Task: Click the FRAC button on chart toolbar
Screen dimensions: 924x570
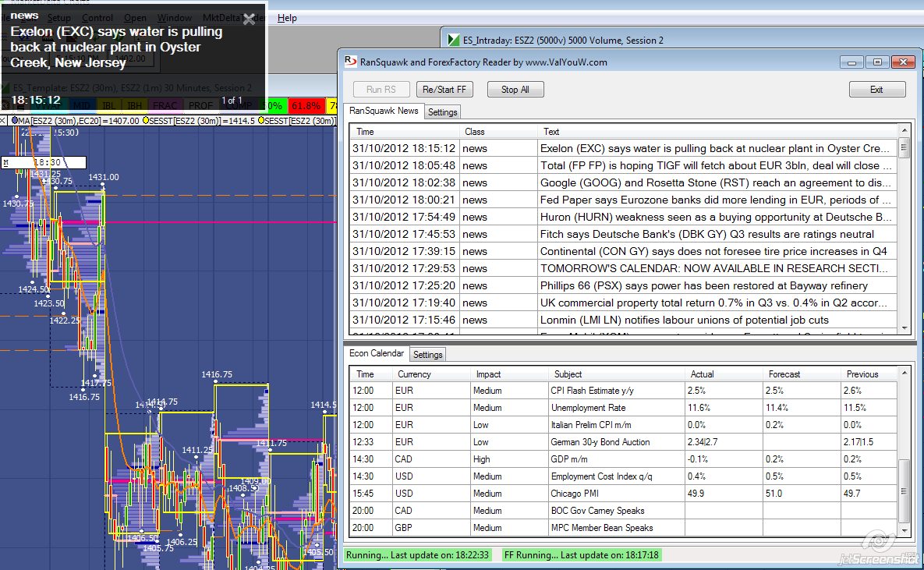Action: pos(165,106)
